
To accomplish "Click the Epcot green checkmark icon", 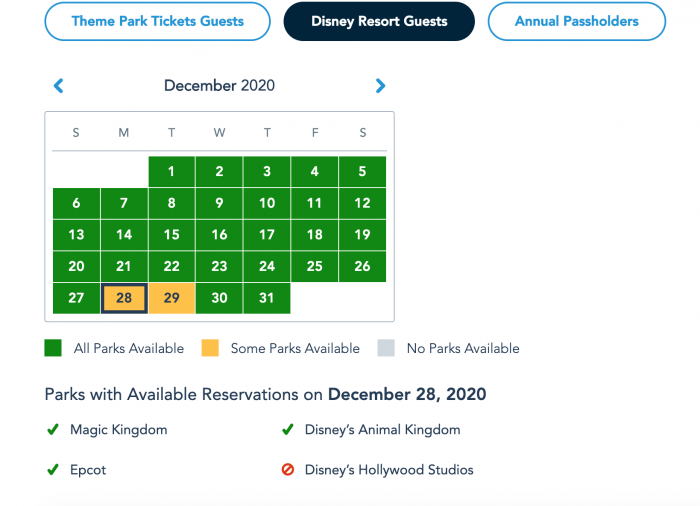I will click(53, 470).
